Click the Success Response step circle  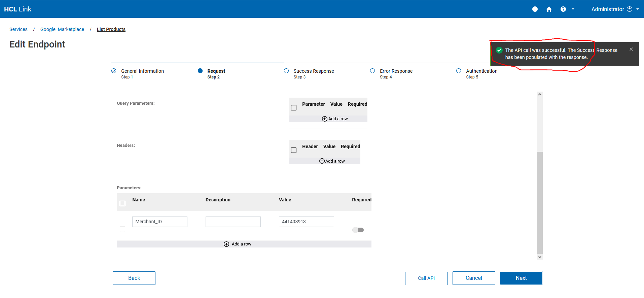pos(286,71)
